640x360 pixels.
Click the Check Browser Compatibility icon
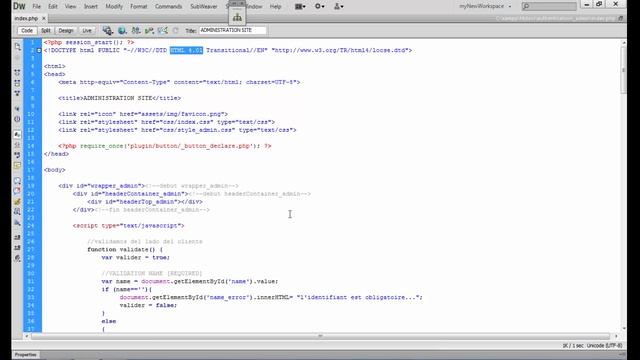162,30
